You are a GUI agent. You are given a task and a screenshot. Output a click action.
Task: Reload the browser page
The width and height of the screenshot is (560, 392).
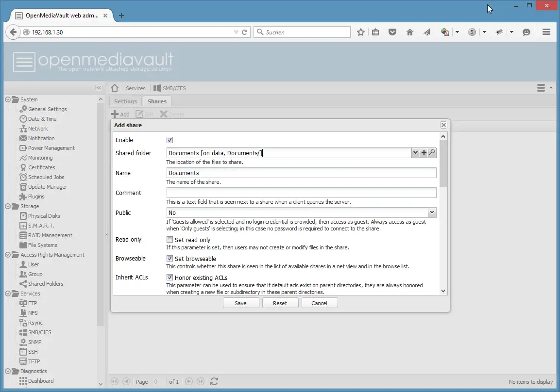245,32
